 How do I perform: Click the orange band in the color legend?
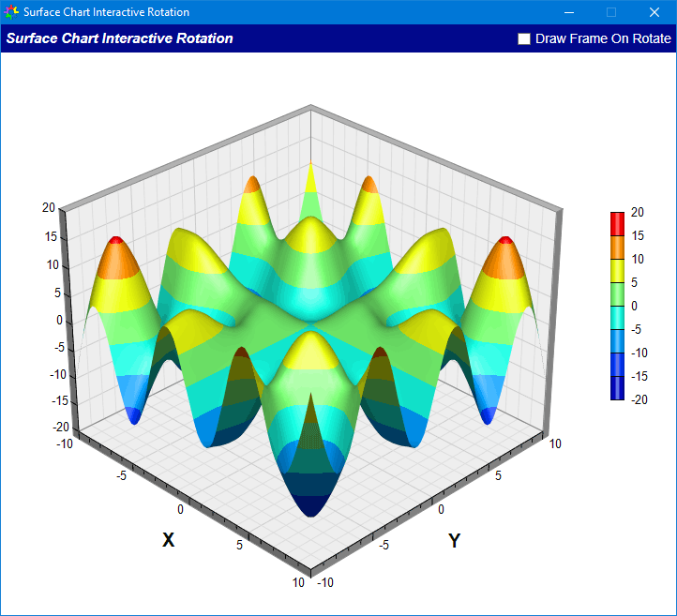617,248
